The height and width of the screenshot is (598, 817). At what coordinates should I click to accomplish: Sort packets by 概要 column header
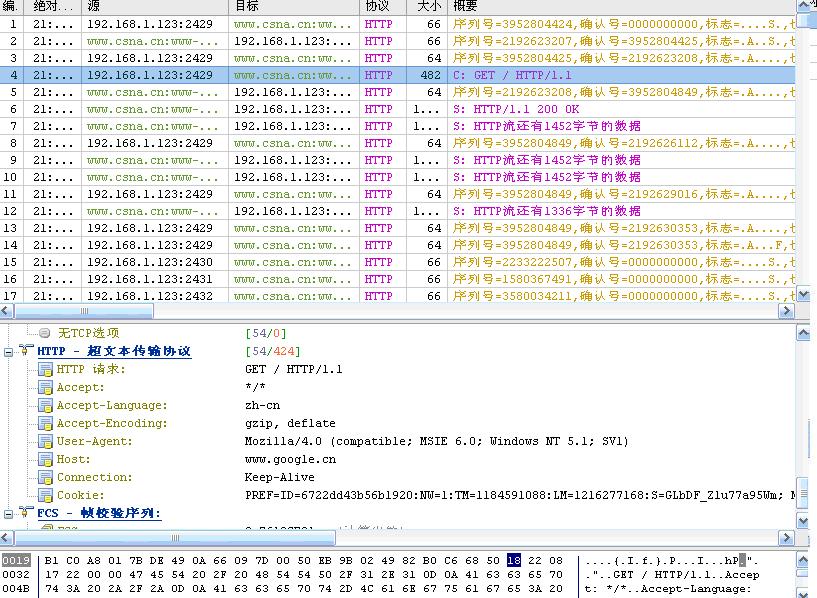click(x=621, y=6)
